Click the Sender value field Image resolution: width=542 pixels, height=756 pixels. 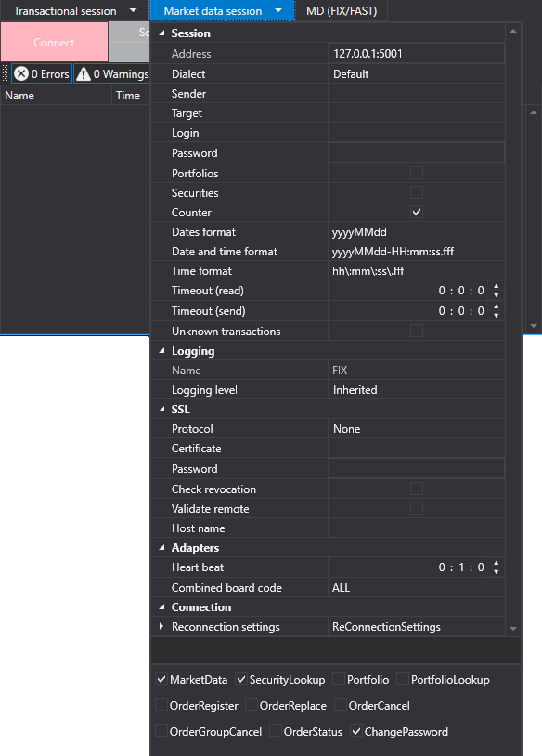417,94
